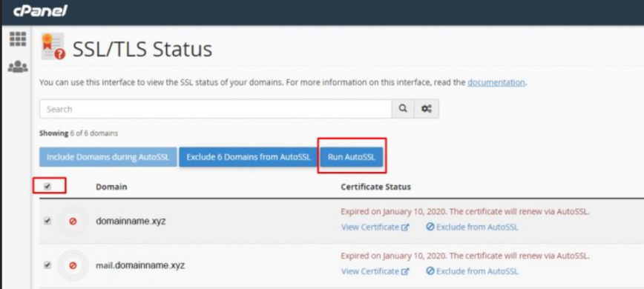Click the Run AutoSSL button
Viewport: 644px width, 289px height.
coord(352,157)
